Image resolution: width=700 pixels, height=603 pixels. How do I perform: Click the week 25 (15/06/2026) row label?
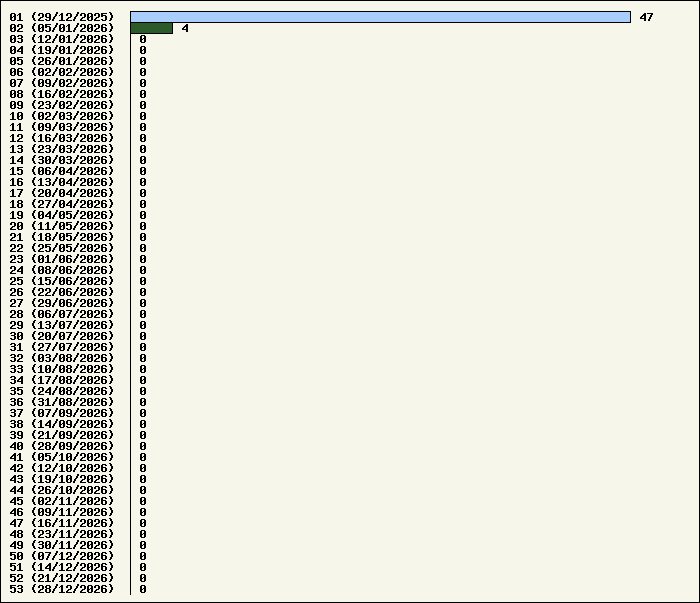62,281
